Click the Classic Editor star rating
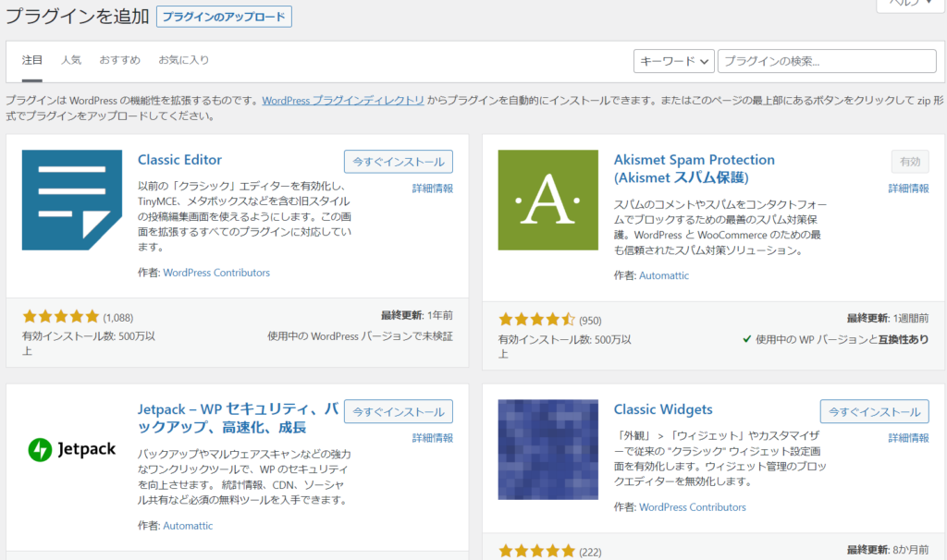This screenshot has width=947, height=560. [60, 316]
